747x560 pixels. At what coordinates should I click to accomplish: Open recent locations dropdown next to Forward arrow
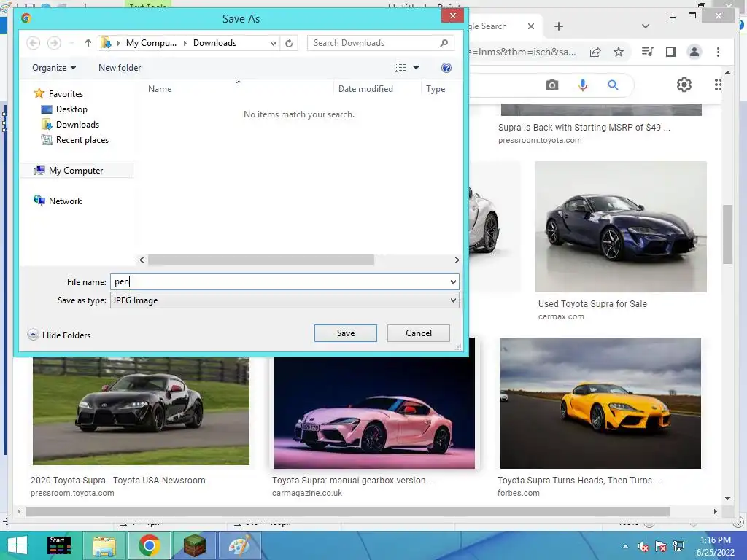(72, 43)
